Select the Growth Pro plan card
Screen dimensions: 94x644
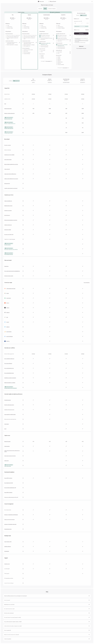coord(63,41)
